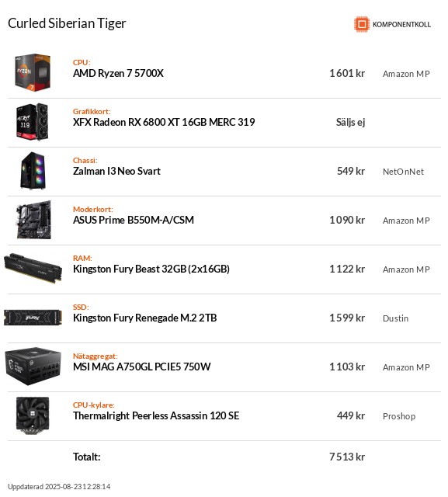Open the Dustin retailer link
Viewport: 448px width, 497px height.
click(395, 318)
